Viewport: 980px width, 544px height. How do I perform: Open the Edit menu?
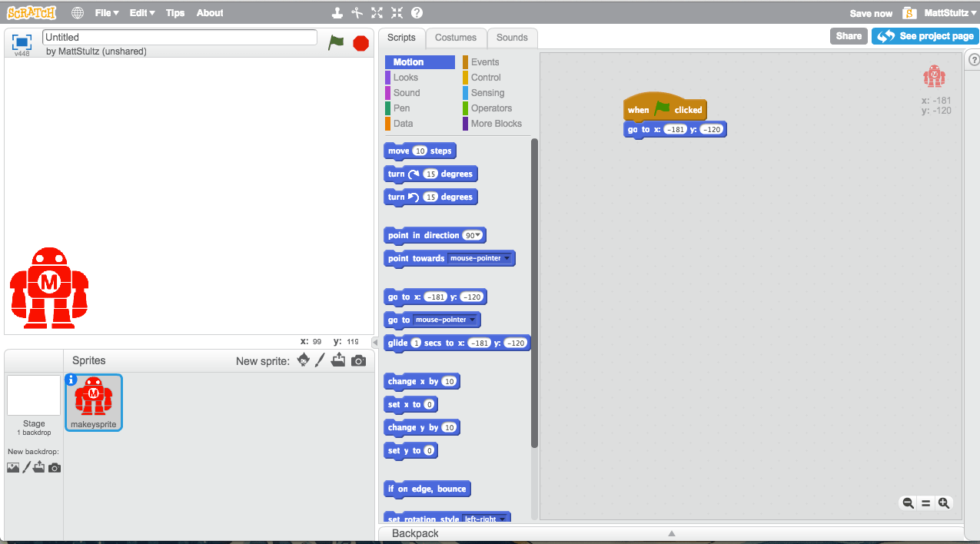point(142,13)
